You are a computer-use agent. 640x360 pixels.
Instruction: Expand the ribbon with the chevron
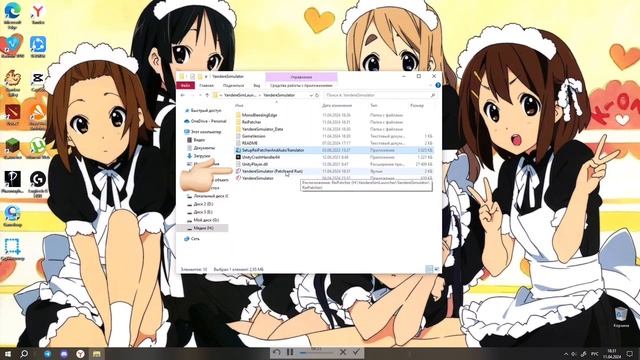click(x=431, y=85)
